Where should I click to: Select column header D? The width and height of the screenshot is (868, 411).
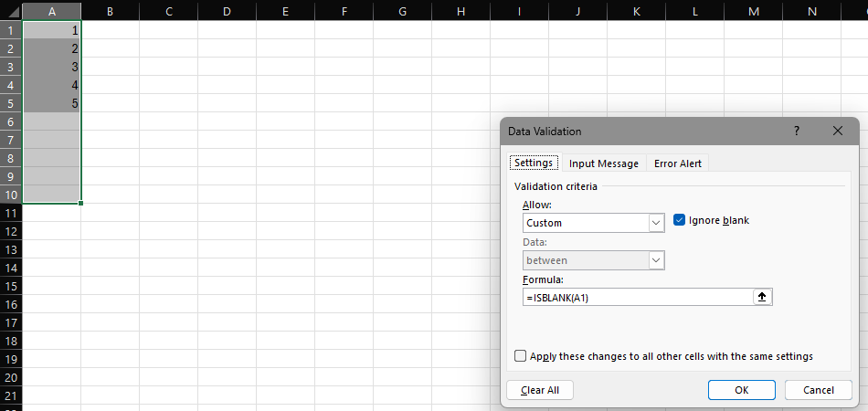pos(227,11)
